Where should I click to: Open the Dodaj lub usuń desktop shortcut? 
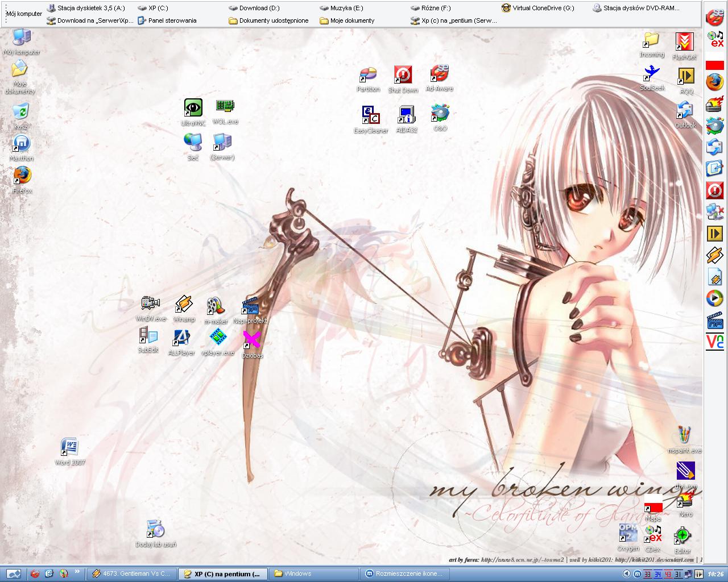tap(156, 534)
